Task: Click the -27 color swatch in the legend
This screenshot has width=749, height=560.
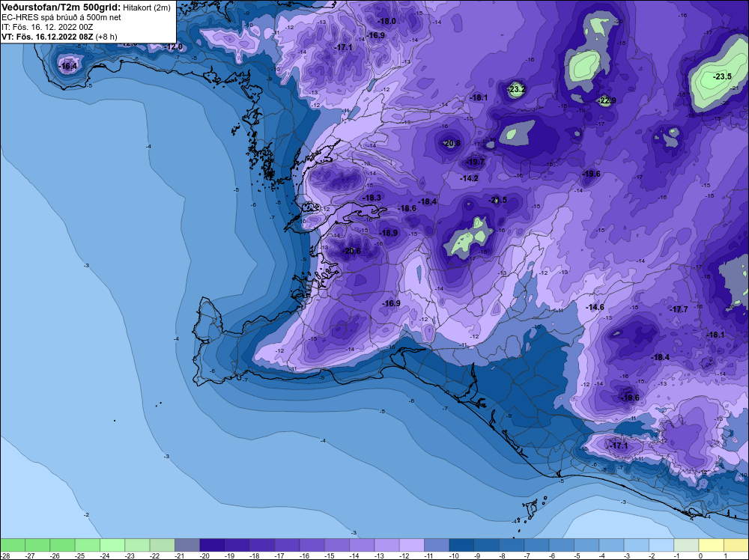Action: [x=37, y=545]
